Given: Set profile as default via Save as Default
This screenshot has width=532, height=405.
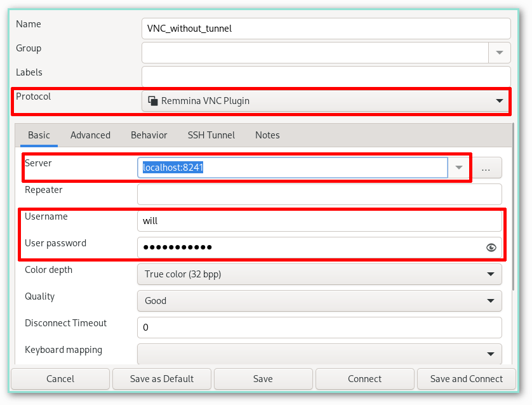Looking at the screenshot, I should coord(161,378).
